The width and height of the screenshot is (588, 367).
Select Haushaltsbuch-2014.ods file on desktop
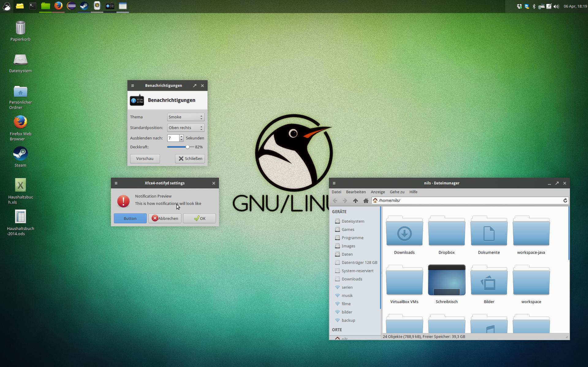[x=20, y=223]
